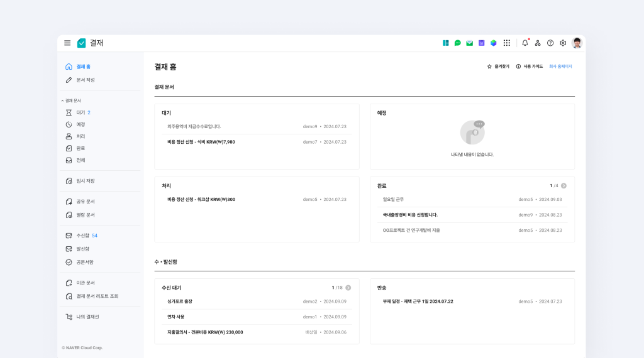Open the organization chart icon
The image size is (644, 358).
[538, 43]
